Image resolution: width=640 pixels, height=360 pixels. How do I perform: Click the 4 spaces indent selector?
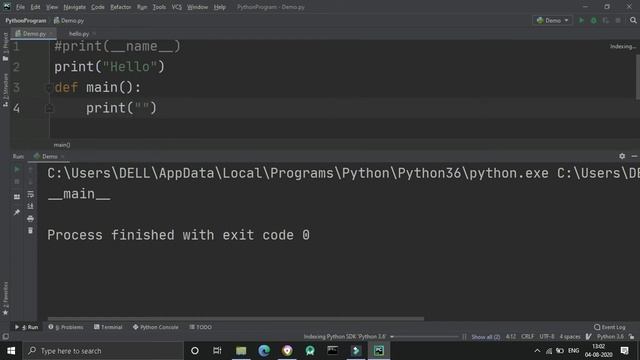coord(570,337)
